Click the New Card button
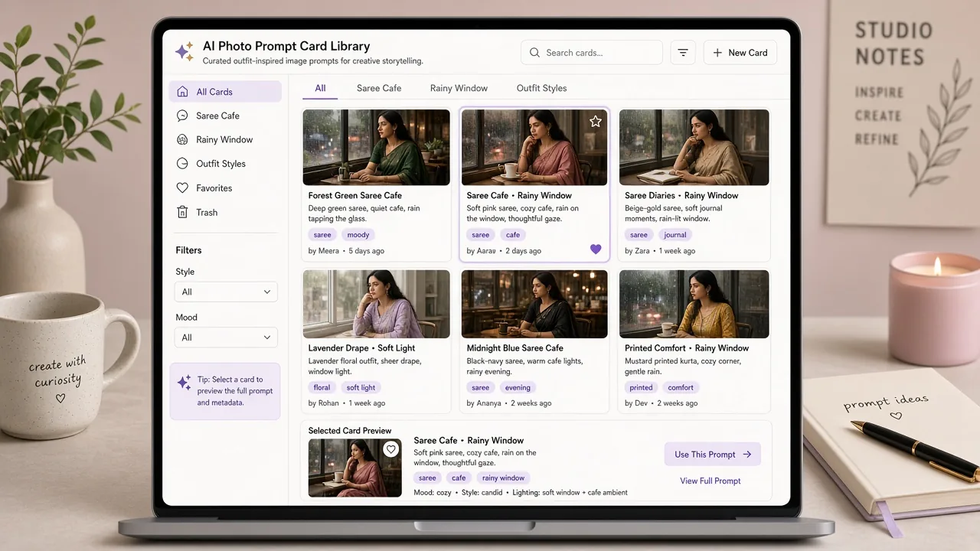 (x=740, y=53)
